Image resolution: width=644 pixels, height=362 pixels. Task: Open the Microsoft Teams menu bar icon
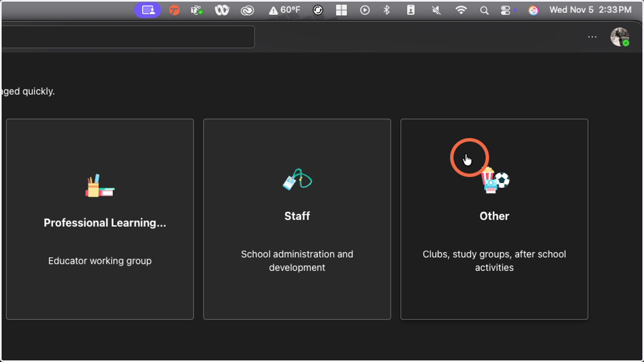197,10
